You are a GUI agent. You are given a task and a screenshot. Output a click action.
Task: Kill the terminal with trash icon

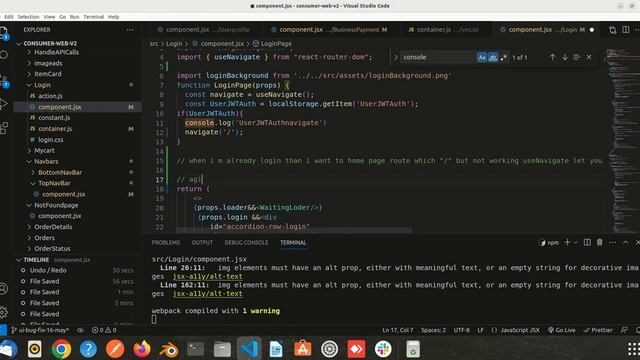coord(600,242)
